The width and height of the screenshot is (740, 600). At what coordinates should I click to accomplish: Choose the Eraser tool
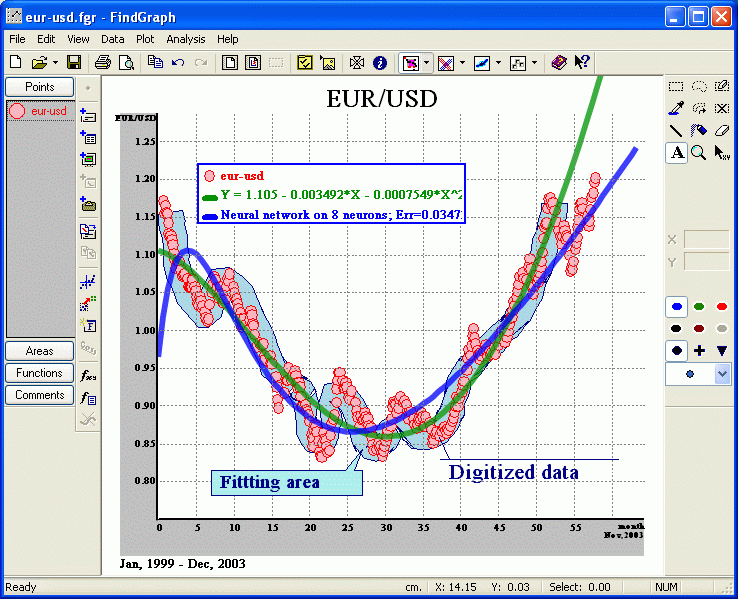[x=722, y=130]
